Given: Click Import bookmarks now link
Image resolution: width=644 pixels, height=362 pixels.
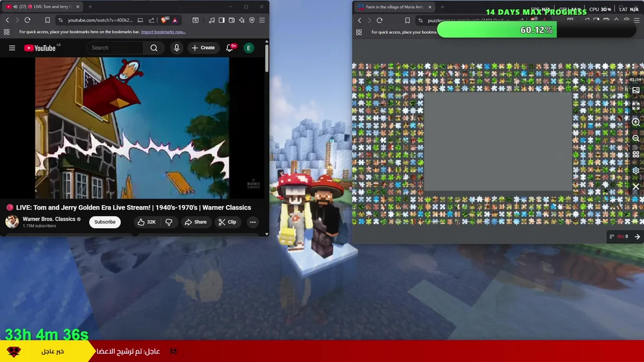Looking at the screenshot, I should click(x=163, y=32).
